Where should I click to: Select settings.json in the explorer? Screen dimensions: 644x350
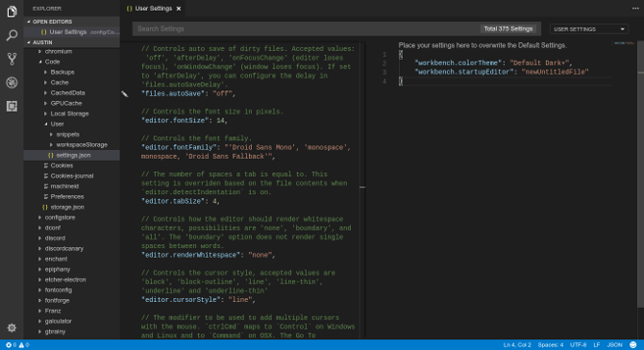[x=72, y=155]
